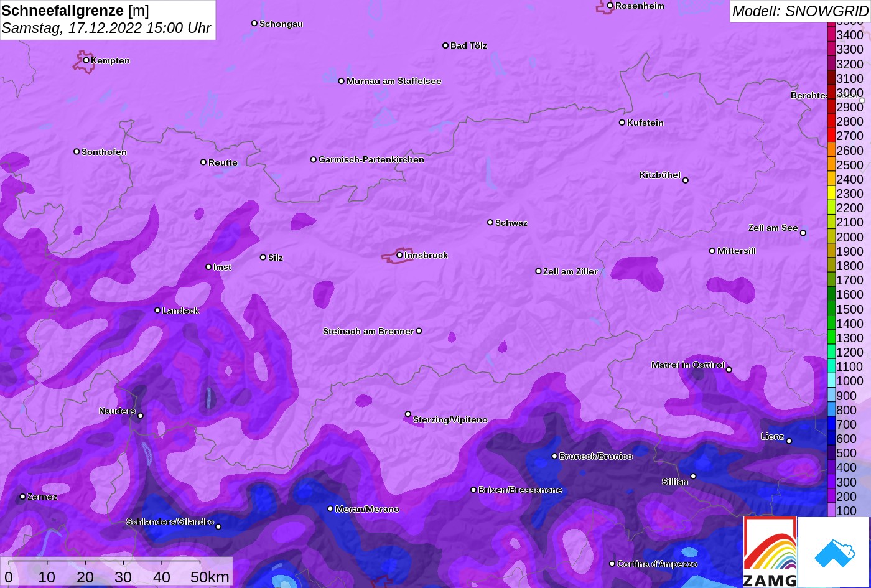This screenshot has height=588, width=871.
Task: Click the 0 mark on scale bar
Action: pos(9,577)
